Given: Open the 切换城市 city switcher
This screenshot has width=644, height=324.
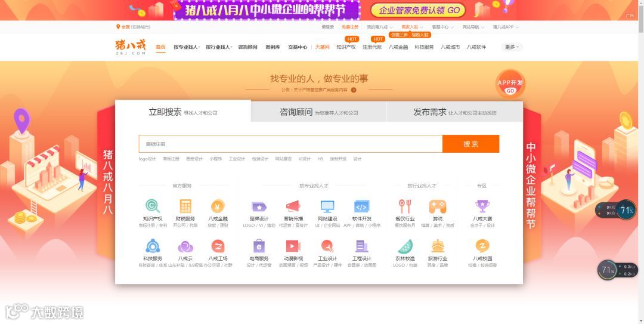Looking at the screenshot, I should point(141,27).
